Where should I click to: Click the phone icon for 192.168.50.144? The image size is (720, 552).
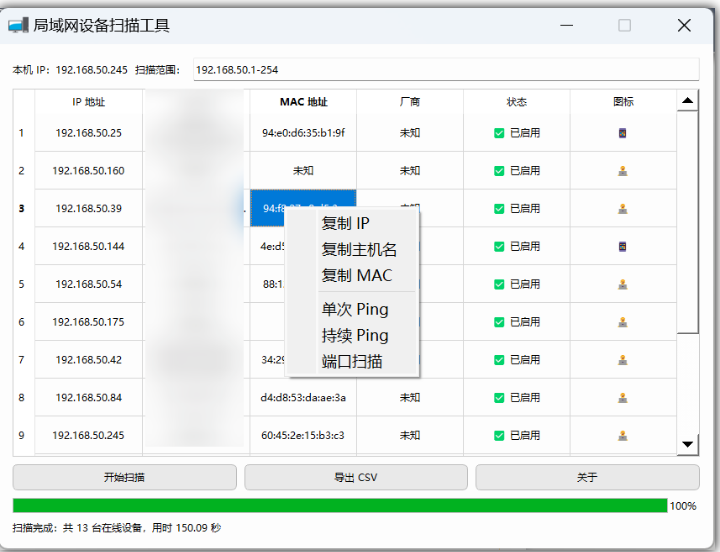click(623, 246)
